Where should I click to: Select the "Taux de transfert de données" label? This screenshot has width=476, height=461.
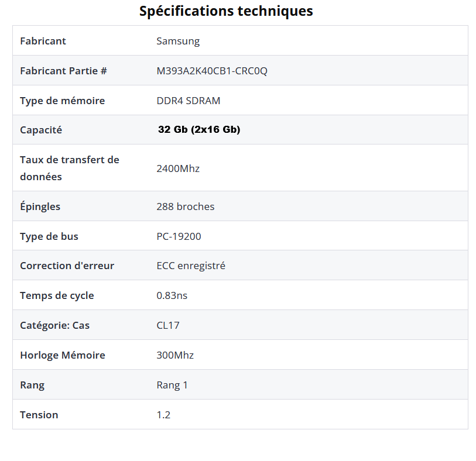point(70,168)
